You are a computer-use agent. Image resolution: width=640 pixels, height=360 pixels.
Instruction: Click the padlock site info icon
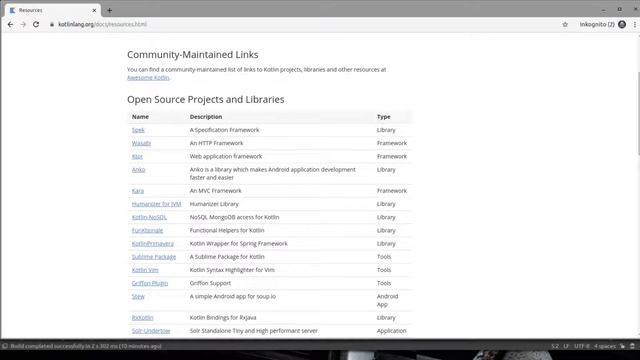(x=52, y=24)
